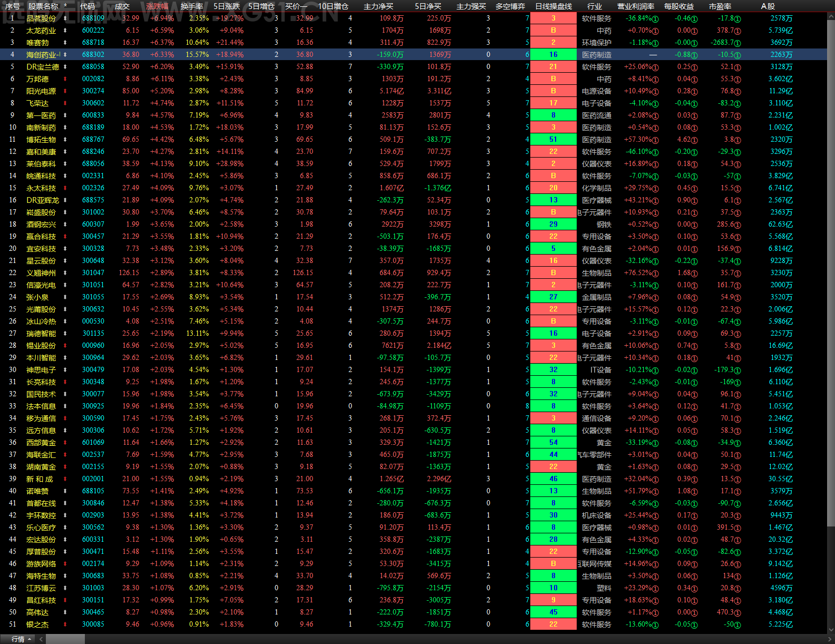Click the green 51 cell for 博拓生物
This screenshot has height=644, width=835.
click(553, 140)
